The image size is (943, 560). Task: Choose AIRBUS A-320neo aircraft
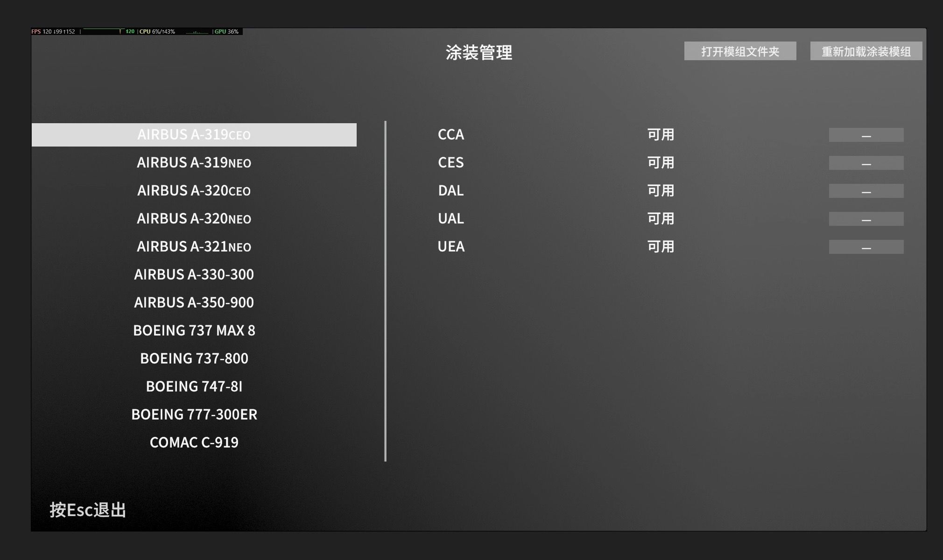(194, 219)
